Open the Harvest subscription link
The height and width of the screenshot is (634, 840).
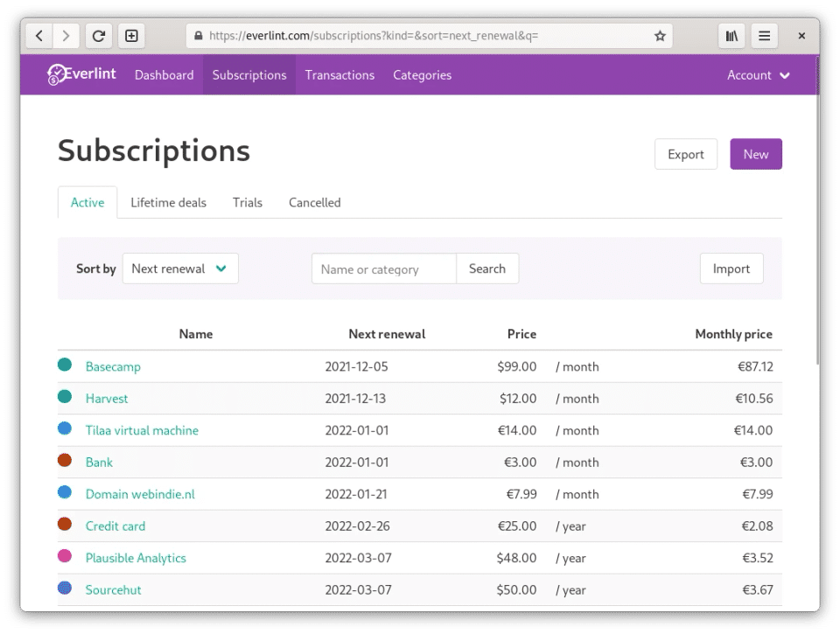tap(107, 399)
